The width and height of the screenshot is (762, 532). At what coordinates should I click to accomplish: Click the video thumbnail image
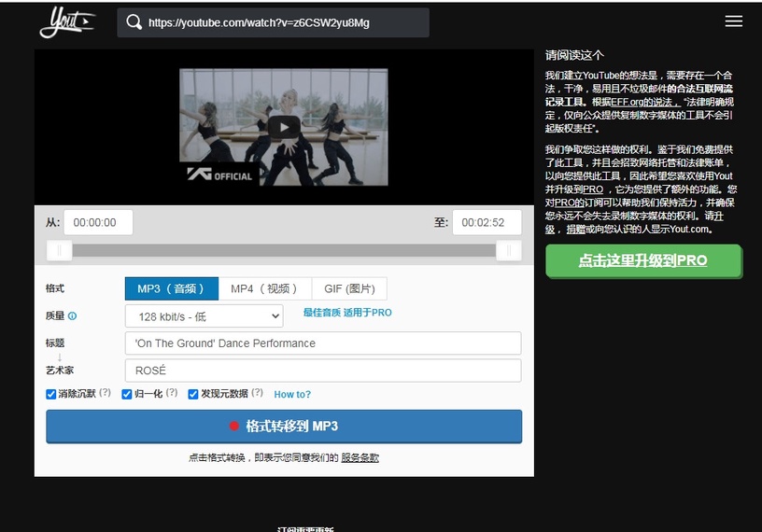284,127
